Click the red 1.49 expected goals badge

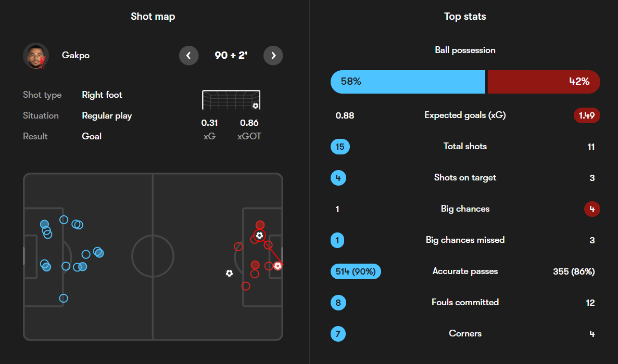point(587,115)
